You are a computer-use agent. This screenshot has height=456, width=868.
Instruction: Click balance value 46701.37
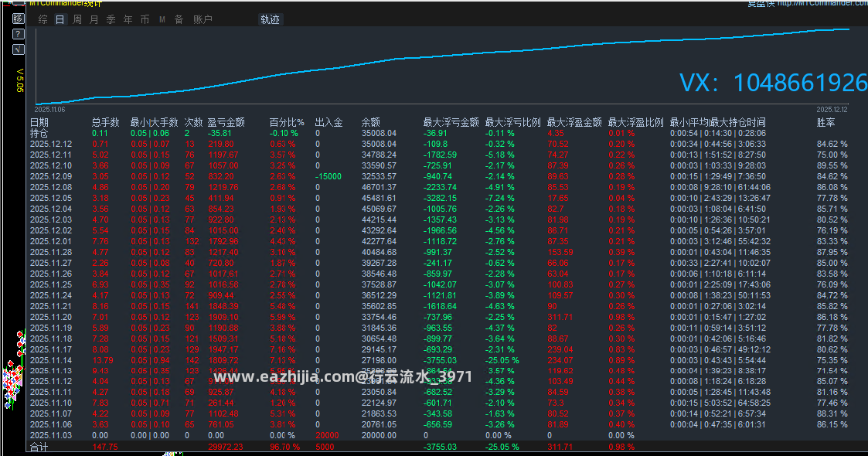point(379,187)
